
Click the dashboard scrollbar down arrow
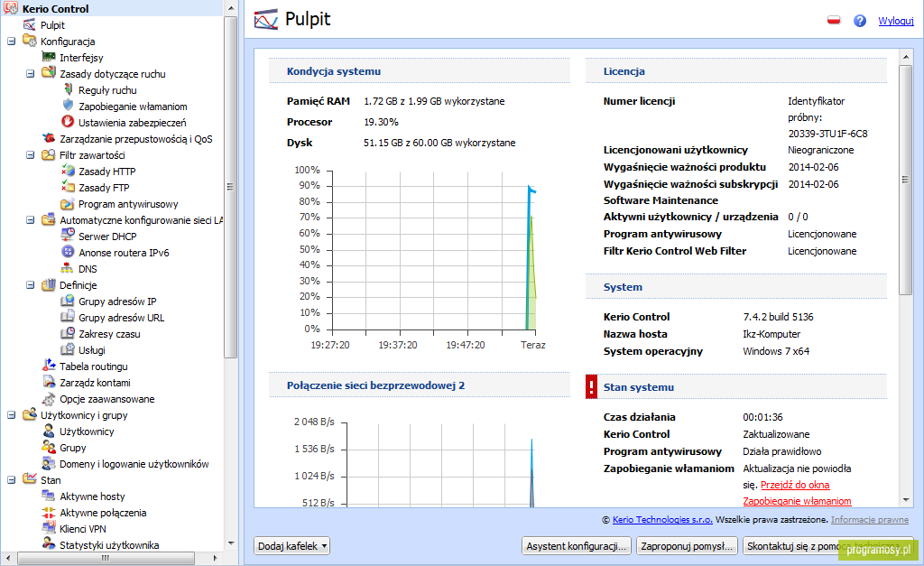[x=906, y=500]
